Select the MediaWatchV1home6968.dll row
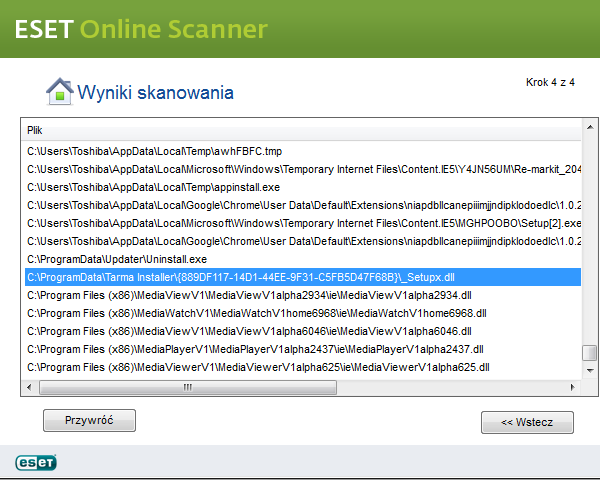 pyautogui.click(x=303, y=313)
